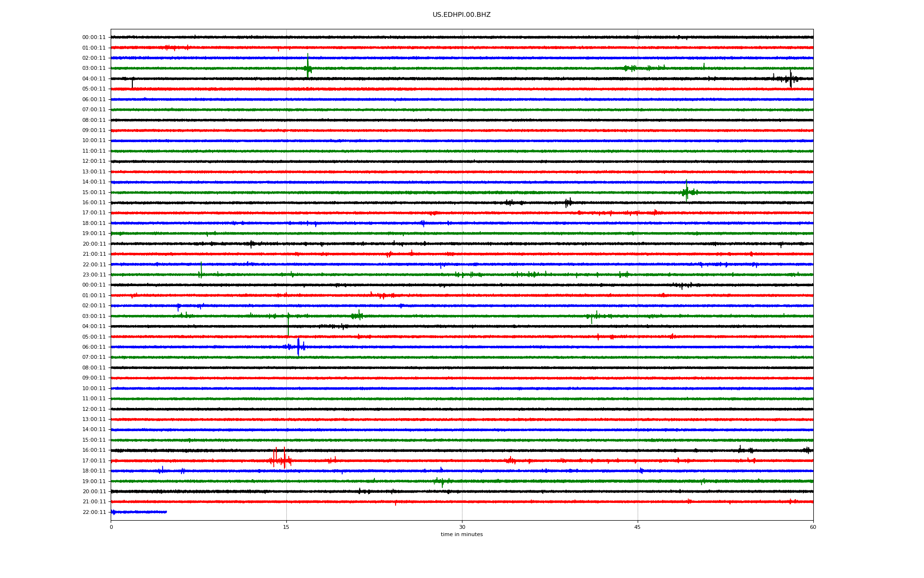Click the x-axis tick label 60

click(x=812, y=527)
